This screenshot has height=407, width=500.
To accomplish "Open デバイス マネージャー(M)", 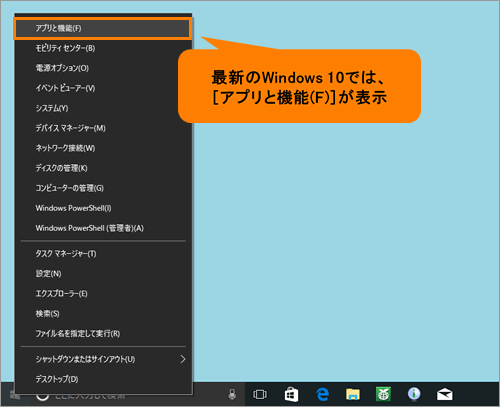I will [x=103, y=128].
